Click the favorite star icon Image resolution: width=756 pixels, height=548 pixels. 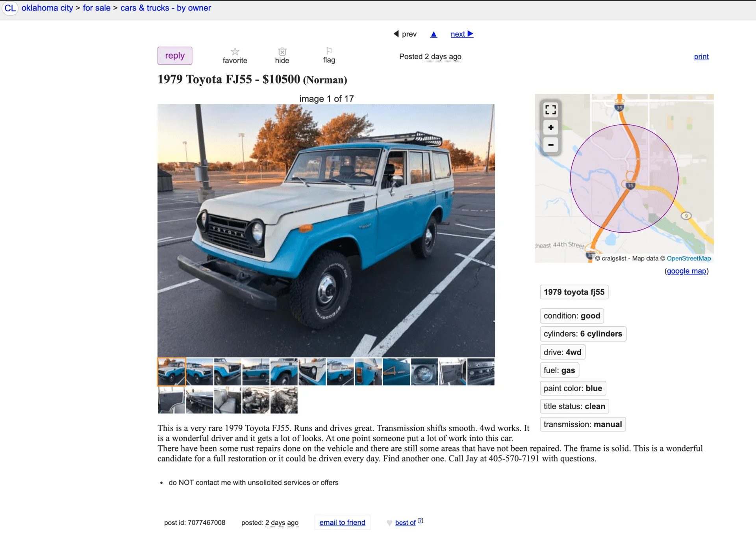235,52
